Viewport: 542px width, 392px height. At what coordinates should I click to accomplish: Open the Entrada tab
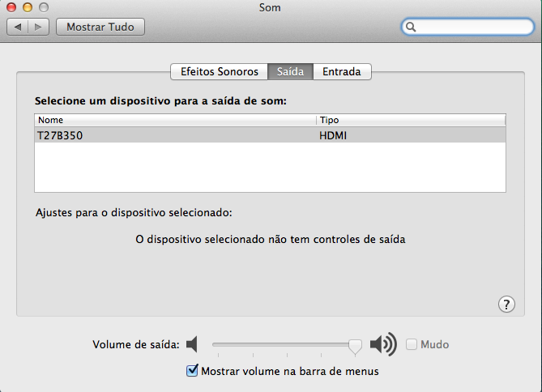(342, 71)
